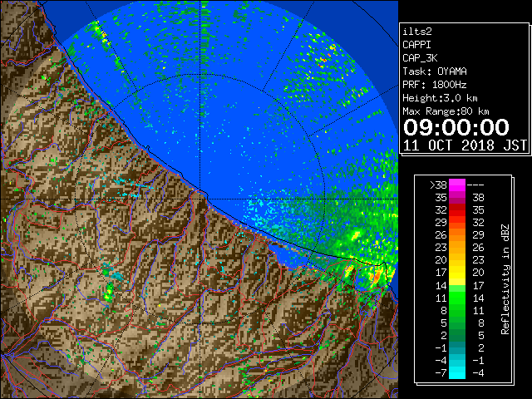532x399 pixels.
Task: Click the 'PRF: 1800Hz' line
Action: pyautogui.click(x=435, y=85)
